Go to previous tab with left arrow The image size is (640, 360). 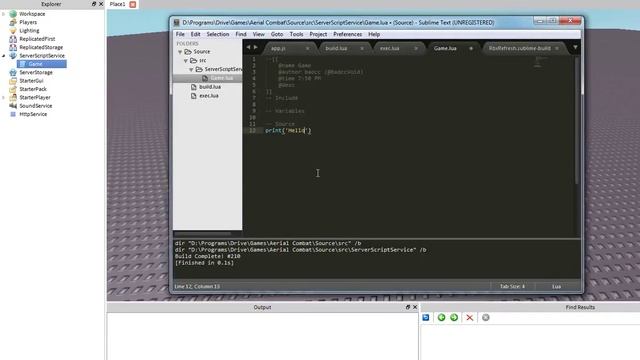pos(248,47)
